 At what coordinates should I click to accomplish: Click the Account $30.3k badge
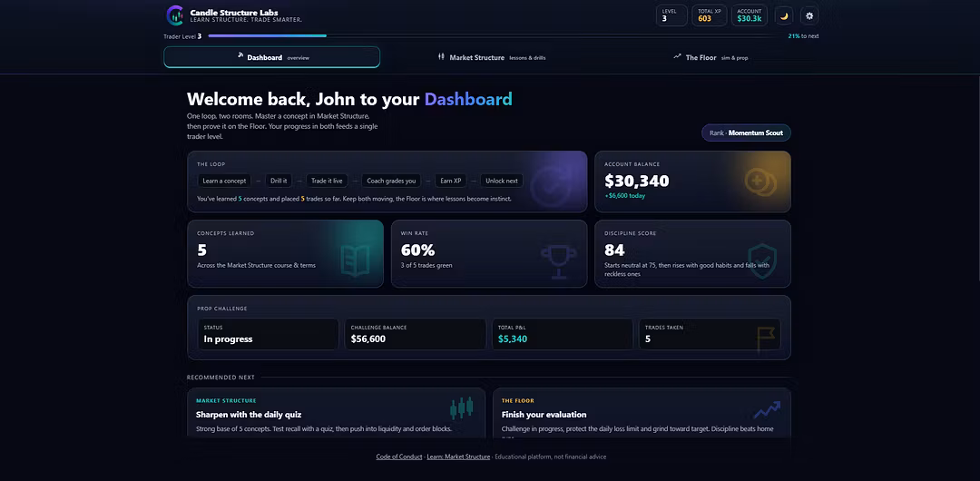pyautogui.click(x=749, y=15)
